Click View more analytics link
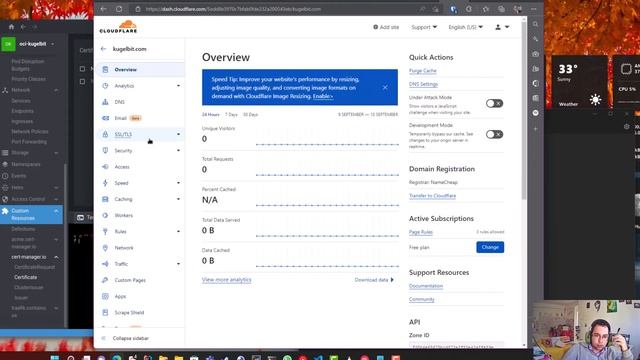The image size is (640, 360). (227, 280)
